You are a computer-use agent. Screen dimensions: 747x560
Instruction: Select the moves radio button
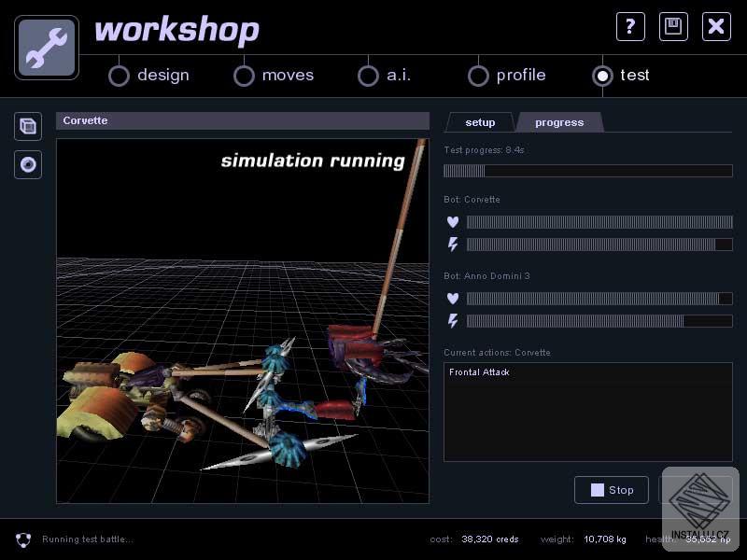click(244, 76)
